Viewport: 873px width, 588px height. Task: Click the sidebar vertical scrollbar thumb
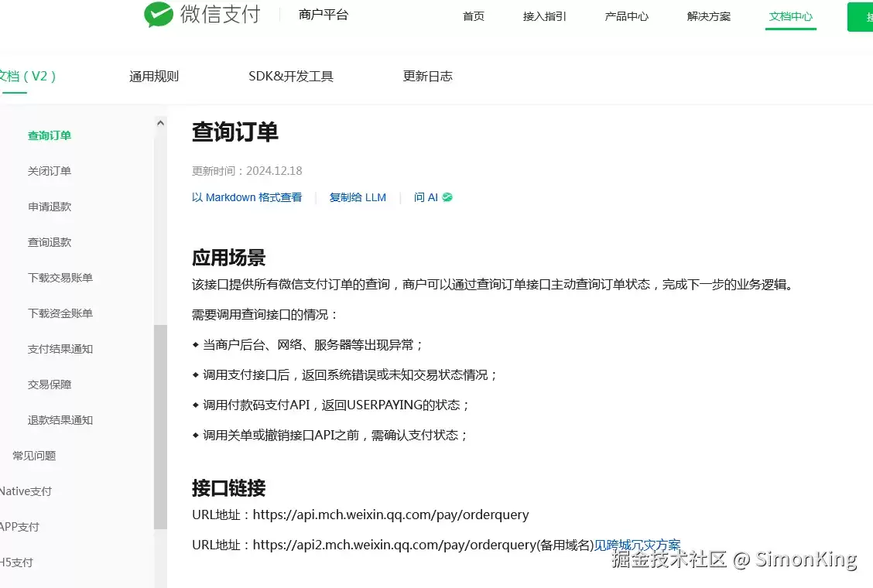[160, 426]
